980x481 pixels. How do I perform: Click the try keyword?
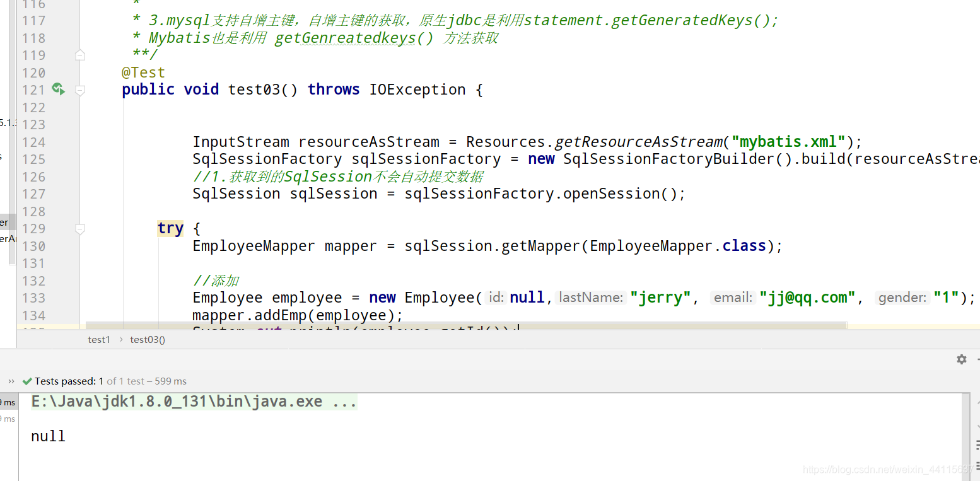(170, 228)
